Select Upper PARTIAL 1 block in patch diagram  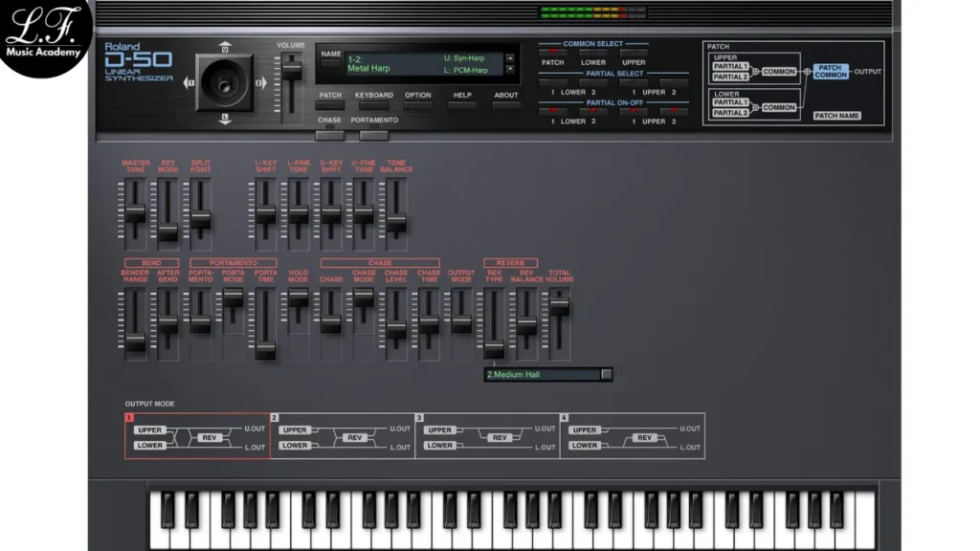click(x=732, y=67)
